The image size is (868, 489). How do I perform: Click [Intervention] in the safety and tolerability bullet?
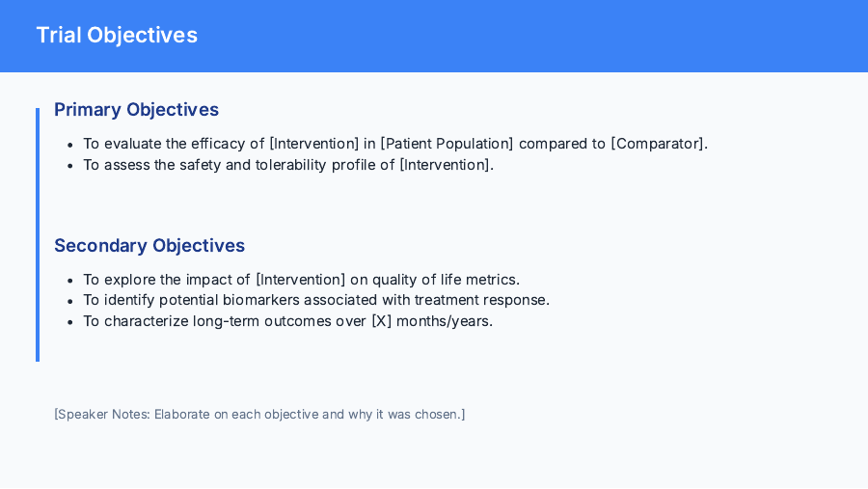[x=446, y=165]
